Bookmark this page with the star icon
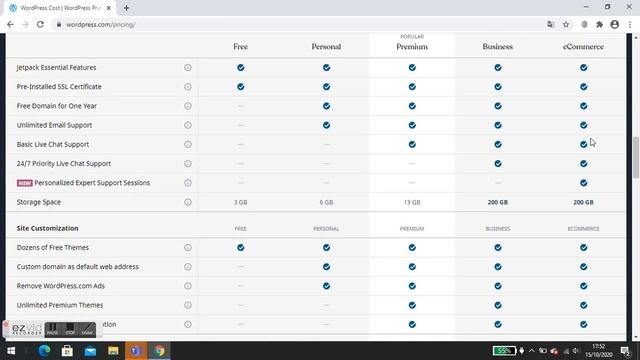640x360 pixels. click(566, 24)
